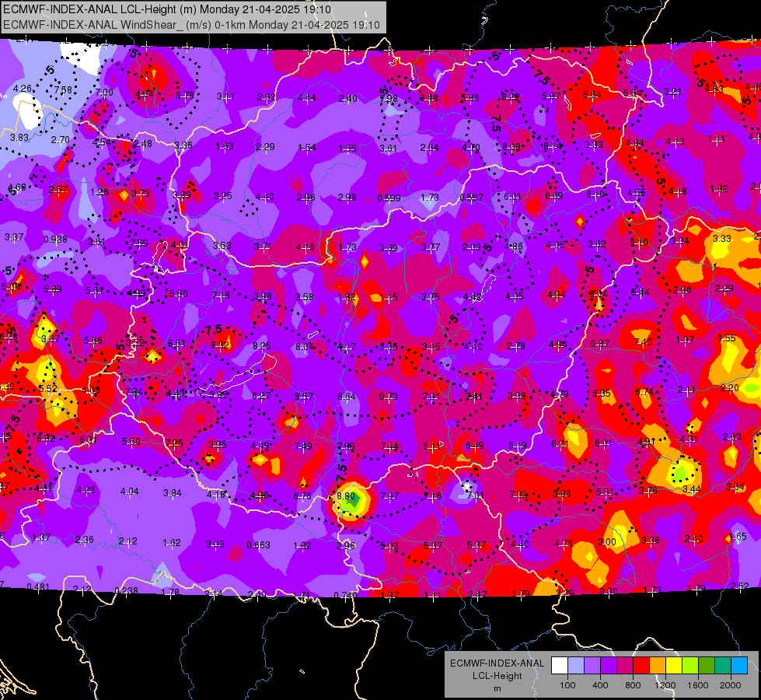
Task: Click the sky blue swatch above 2000
Action: point(739,666)
